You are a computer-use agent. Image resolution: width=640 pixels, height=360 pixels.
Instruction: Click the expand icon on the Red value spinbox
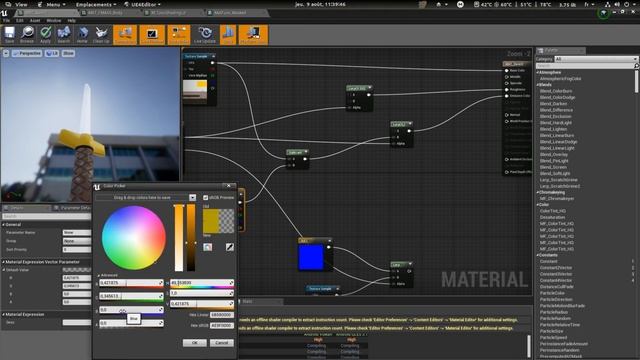(161, 282)
